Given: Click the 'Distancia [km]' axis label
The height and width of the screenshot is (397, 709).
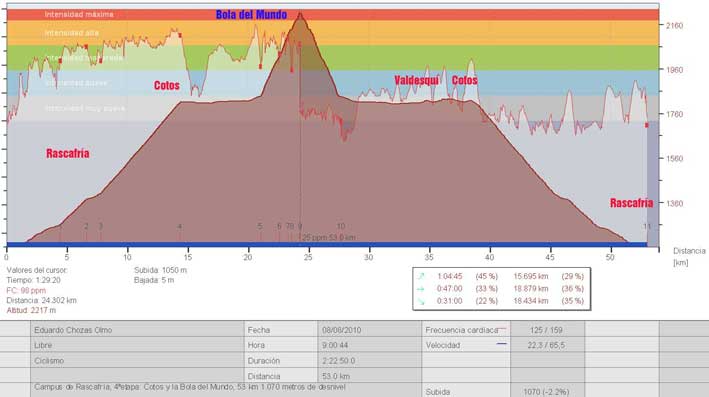Looking at the screenshot, I should 689,256.
